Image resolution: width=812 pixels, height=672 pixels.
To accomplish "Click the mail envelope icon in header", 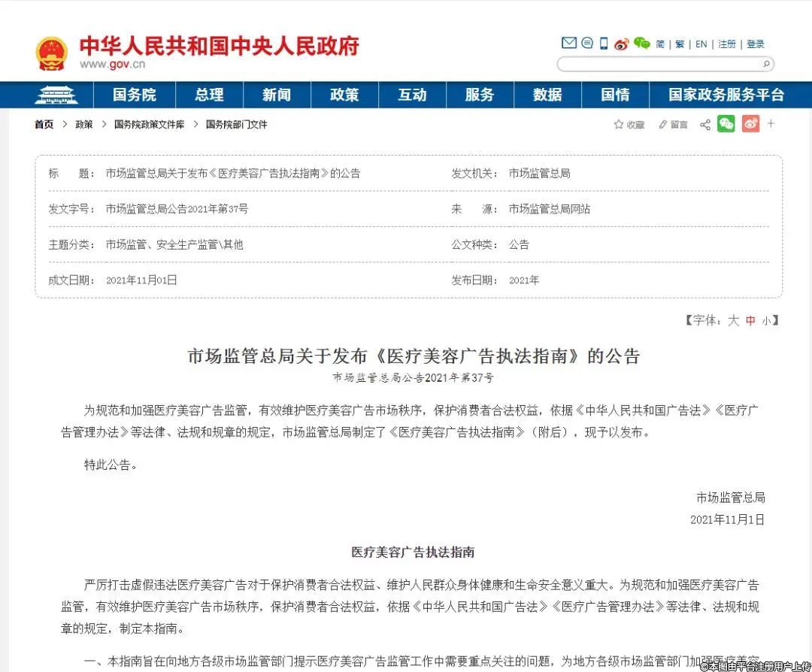I will tap(569, 44).
